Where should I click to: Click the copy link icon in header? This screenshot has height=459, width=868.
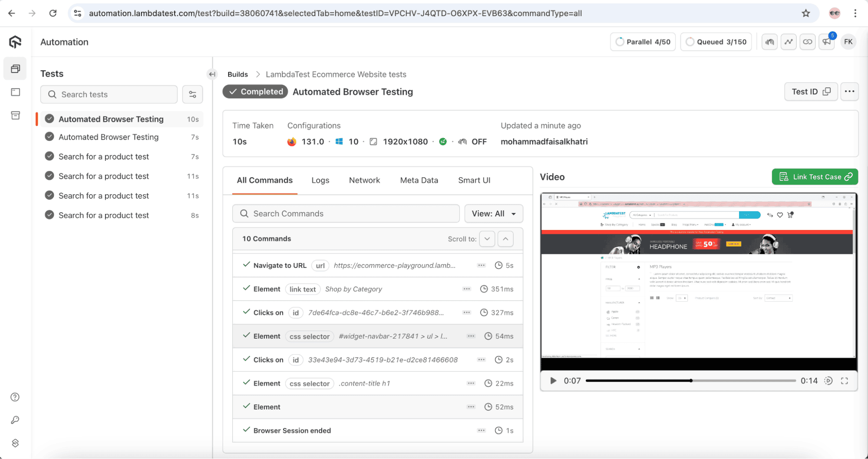click(x=807, y=42)
